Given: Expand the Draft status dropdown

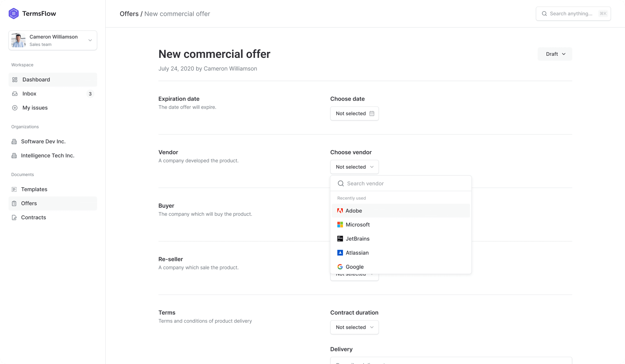Looking at the screenshot, I should 555,54.
